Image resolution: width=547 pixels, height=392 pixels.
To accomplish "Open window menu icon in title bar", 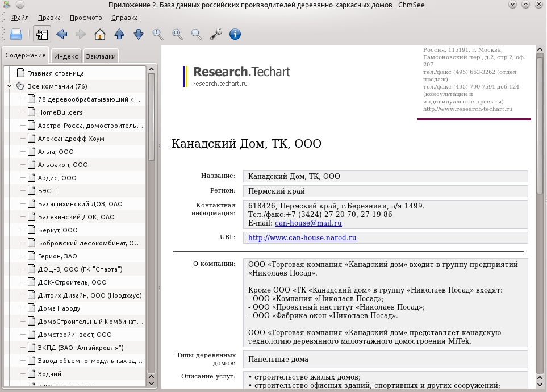I will click(7, 5).
